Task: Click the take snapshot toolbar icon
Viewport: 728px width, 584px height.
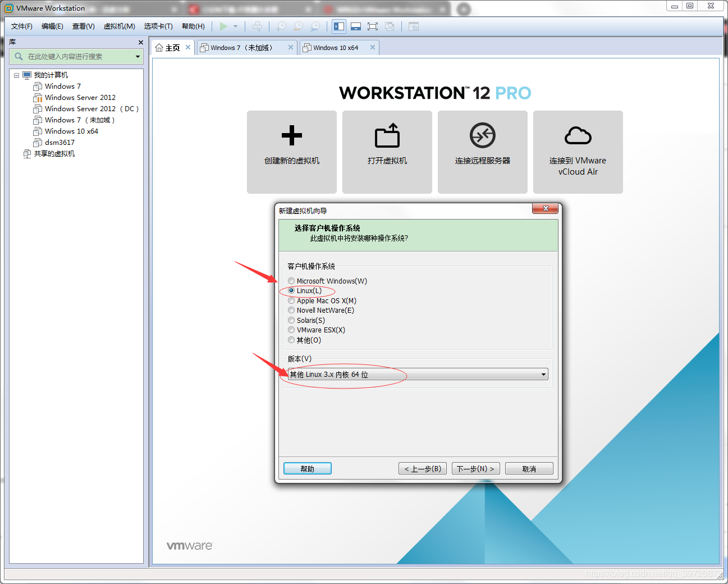Action: pos(281,26)
